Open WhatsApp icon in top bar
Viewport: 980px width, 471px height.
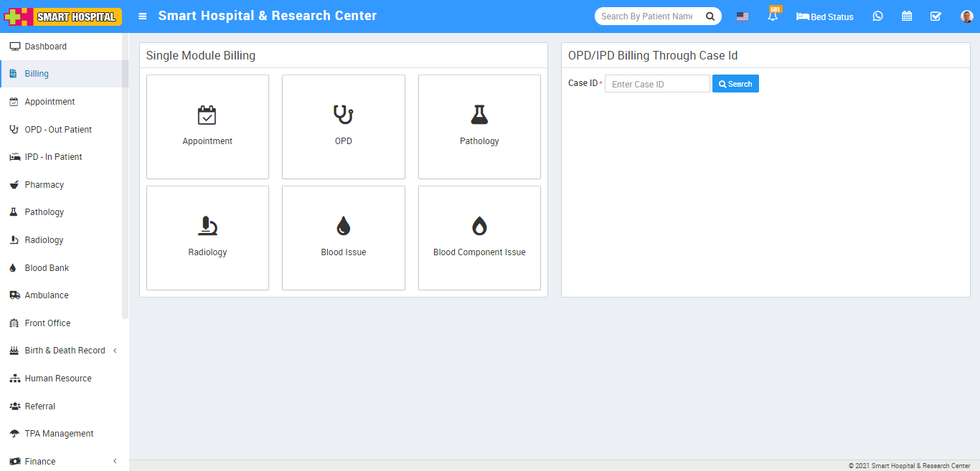pyautogui.click(x=877, y=16)
